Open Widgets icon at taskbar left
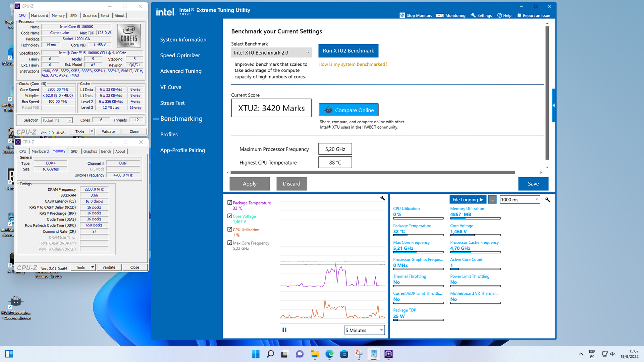The width and height of the screenshot is (644, 362). coord(9,354)
